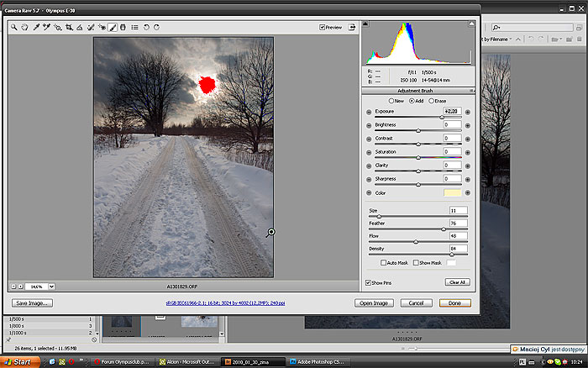Click the Open Image button
588x368 pixels.
tap(375, 302)
